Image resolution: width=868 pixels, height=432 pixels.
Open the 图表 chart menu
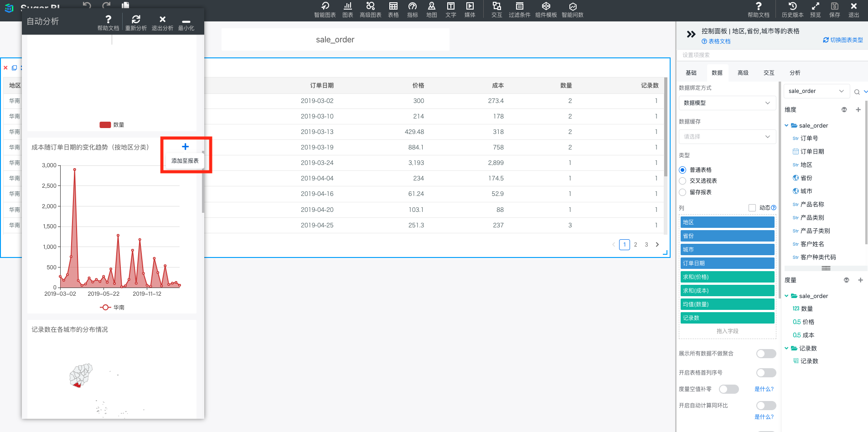pos(348,10)
